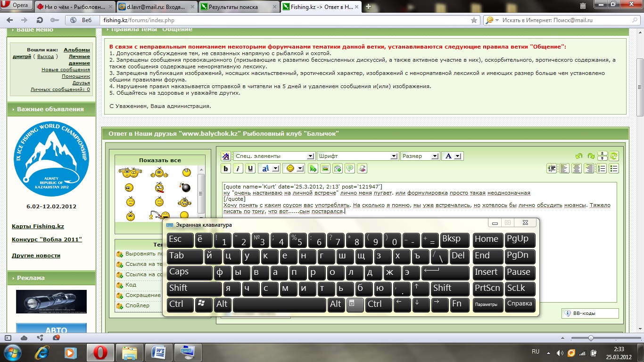Align text left in the editor
This screenshot has width=644, height=362.
point(564,168)
